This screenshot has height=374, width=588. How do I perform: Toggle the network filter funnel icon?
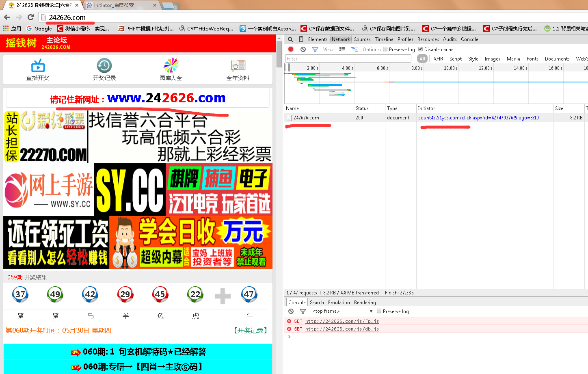[x=315, y=49]
